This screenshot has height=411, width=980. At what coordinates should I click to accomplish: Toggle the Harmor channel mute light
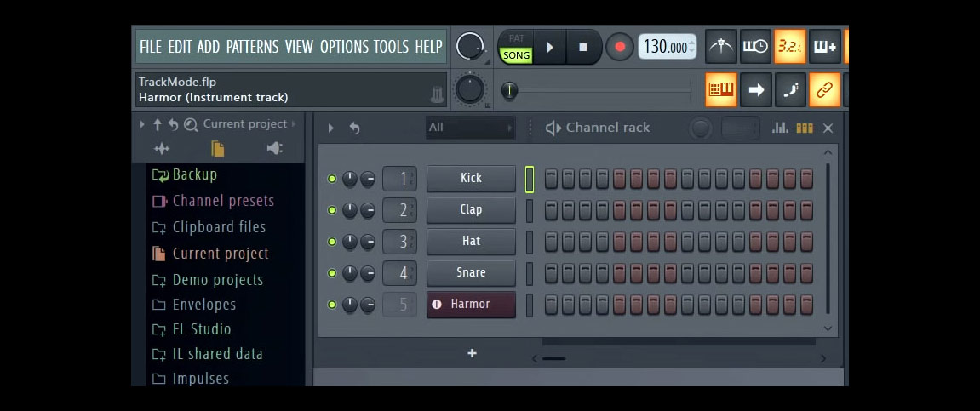(332, 305)
